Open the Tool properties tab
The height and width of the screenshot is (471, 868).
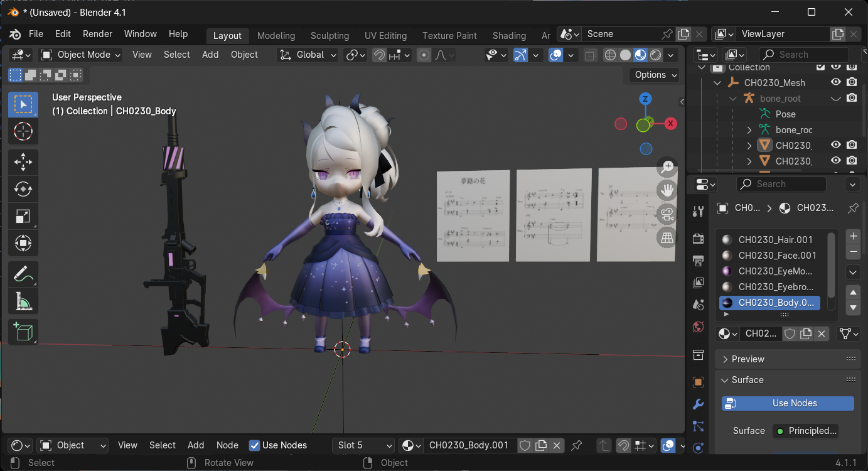pyautogui.click(x=698, y=212)
